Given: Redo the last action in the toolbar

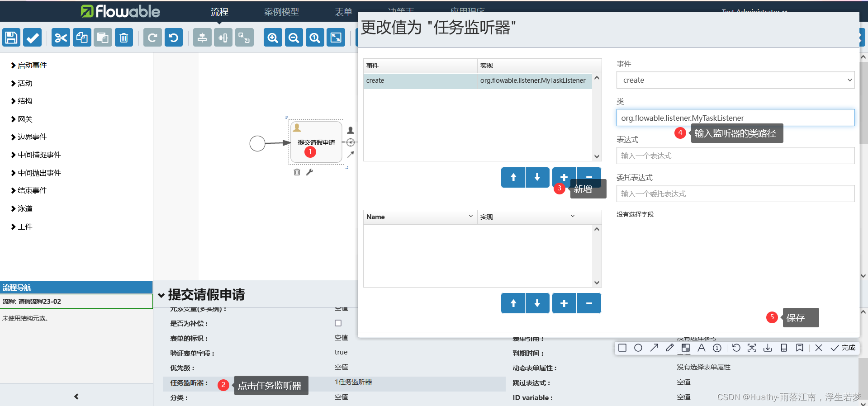Looking at the screenshot, I should coord(152,38).
